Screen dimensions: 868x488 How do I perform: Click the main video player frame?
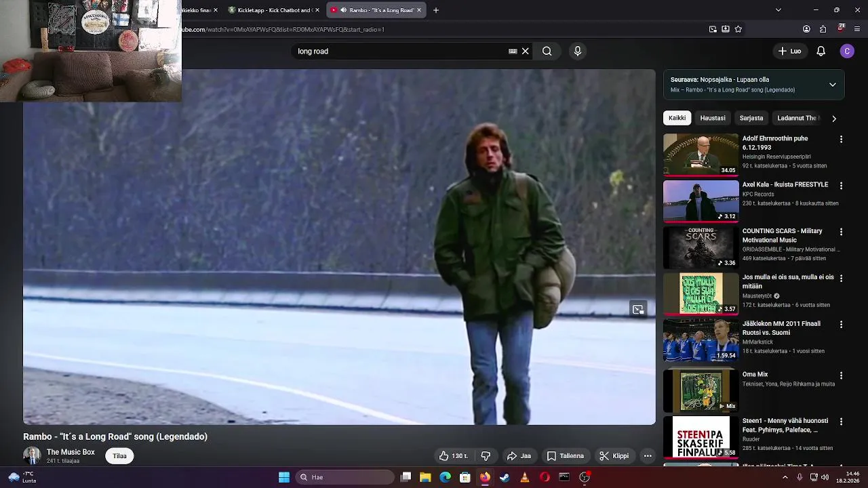(x=339, y=247)
